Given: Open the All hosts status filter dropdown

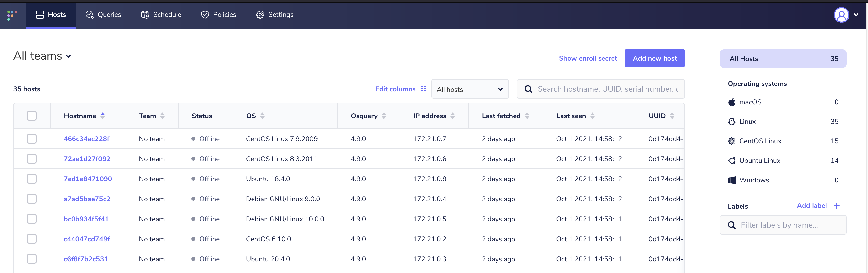Looking at the screenshot, I should tap(470, 89).
